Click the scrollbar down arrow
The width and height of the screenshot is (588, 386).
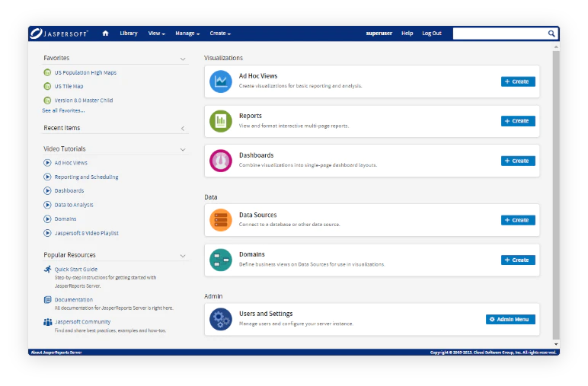point(556,344)
